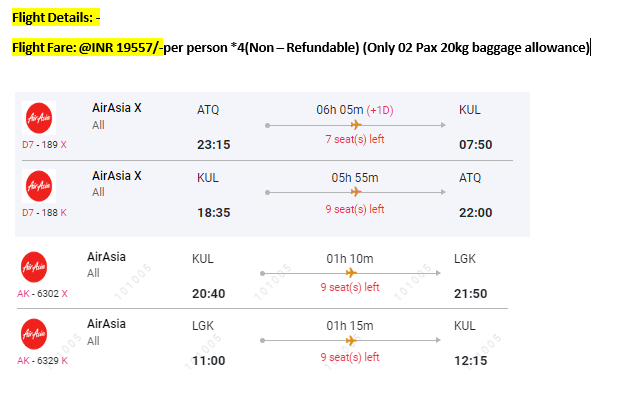Place cursor after baggage allowance text

[x=590, y=47]
